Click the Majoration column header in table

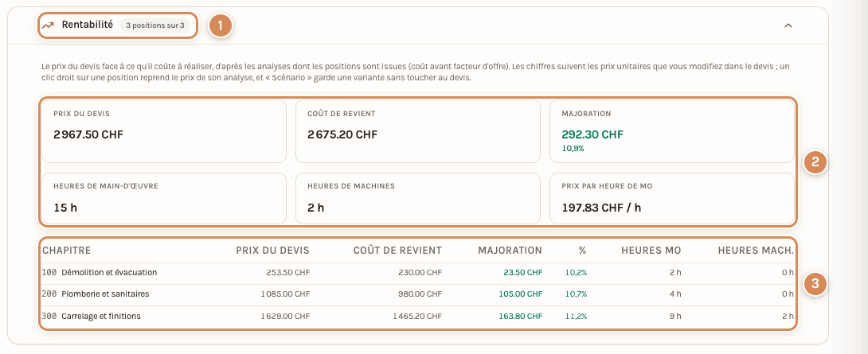pos(510,250)
